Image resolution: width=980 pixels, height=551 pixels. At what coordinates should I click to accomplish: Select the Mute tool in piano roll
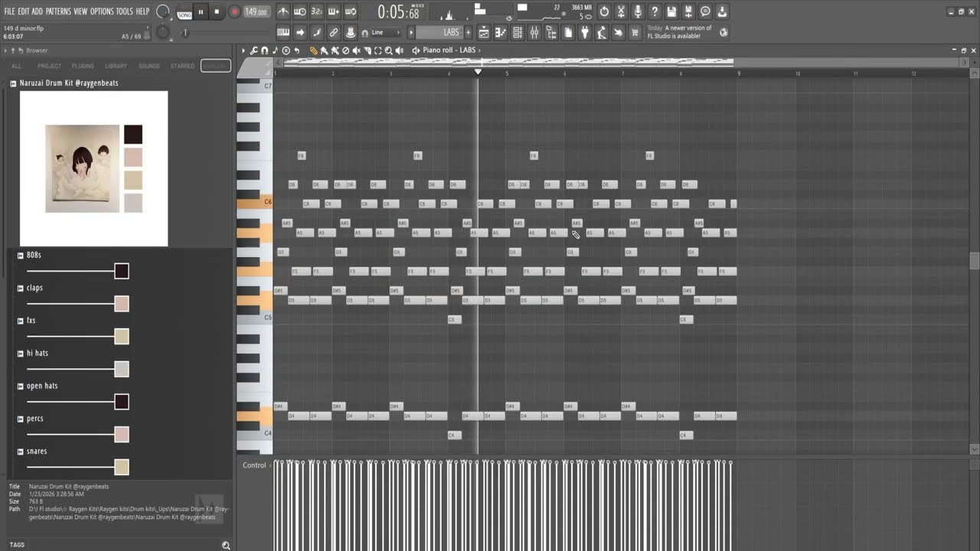click(x=356, y=51)
